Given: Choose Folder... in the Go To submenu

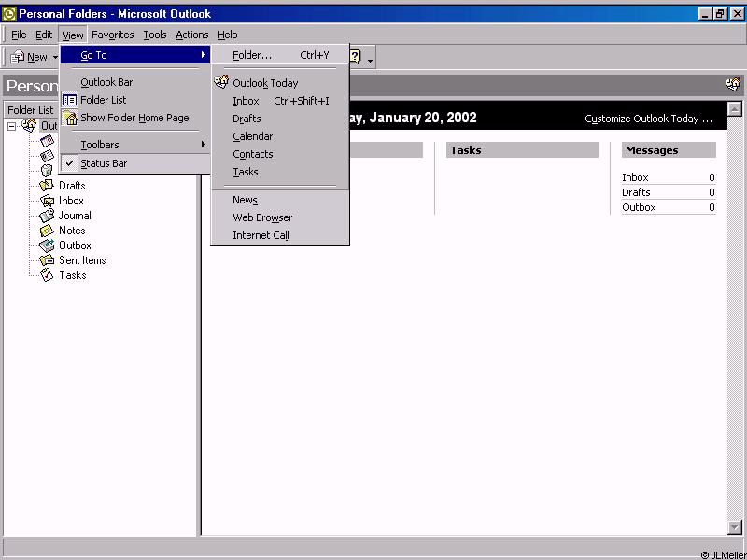Looking at the screenshot, I should point(280,55).
